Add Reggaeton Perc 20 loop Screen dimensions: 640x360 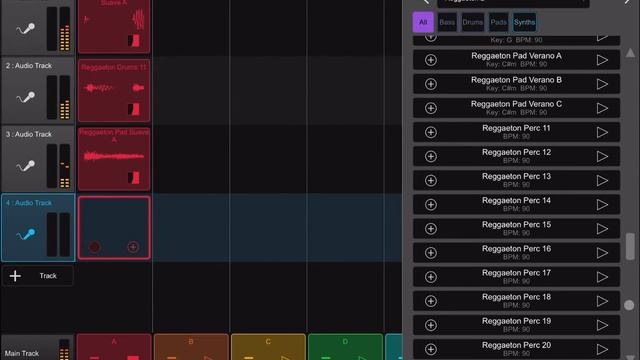pos(431,349)
